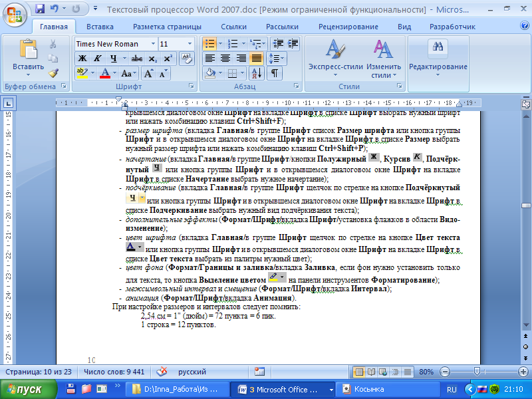Increase paragraph indent
Screen dimensions: 532x399
coord(293,44)
